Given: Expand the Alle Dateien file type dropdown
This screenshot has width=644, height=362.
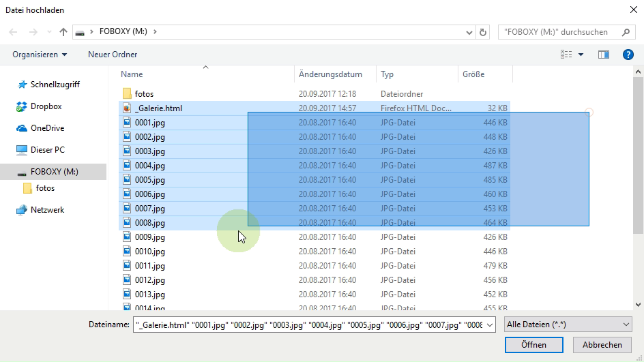Looking at the screenshot, I should coord(626,325).
